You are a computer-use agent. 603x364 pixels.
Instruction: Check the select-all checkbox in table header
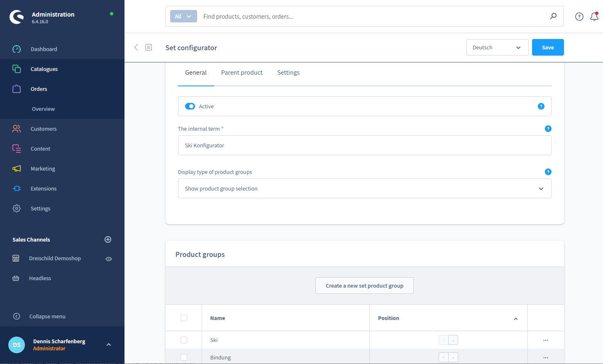coord(184,318)
